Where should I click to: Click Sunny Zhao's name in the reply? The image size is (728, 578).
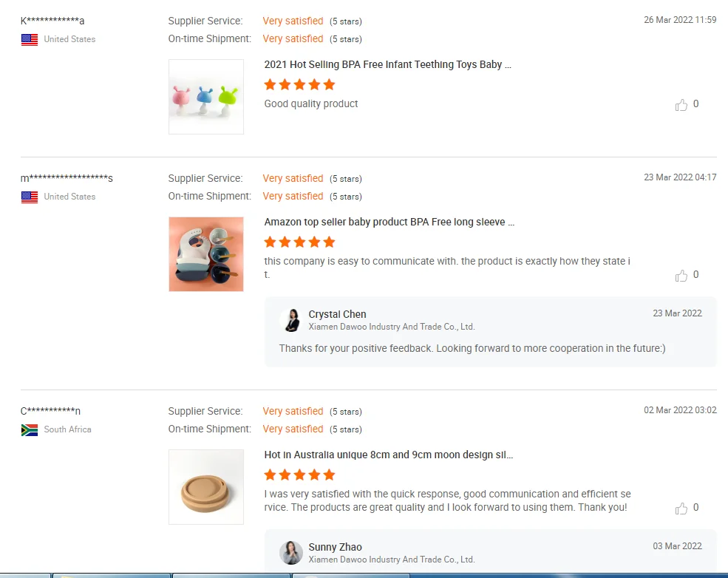pos(335,548)
